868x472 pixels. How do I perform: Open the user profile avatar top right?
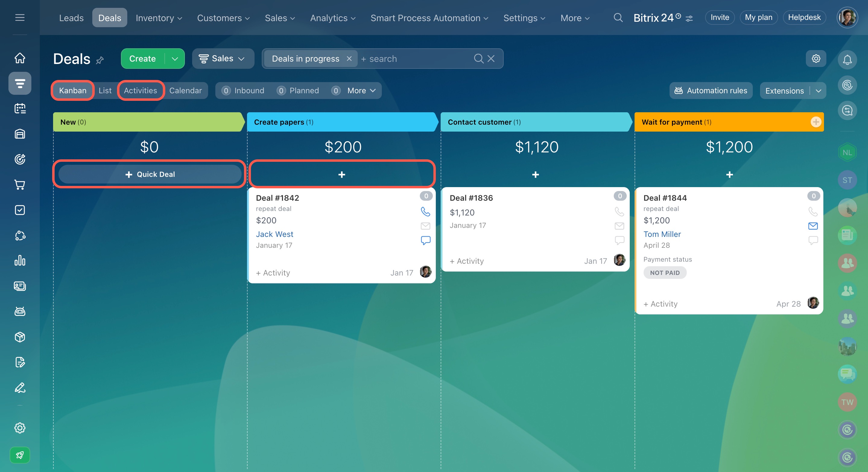847,18
